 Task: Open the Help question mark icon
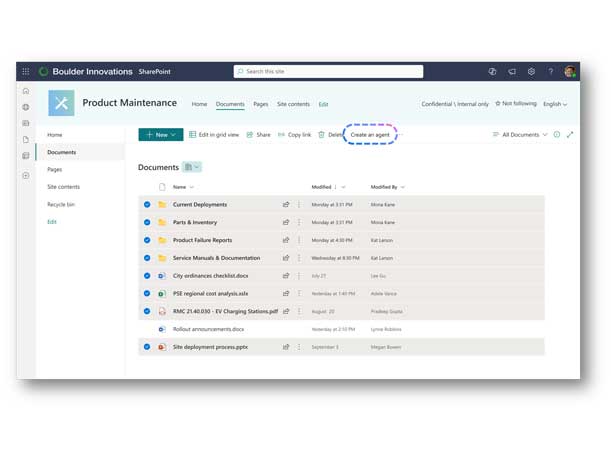pos(550,72)
